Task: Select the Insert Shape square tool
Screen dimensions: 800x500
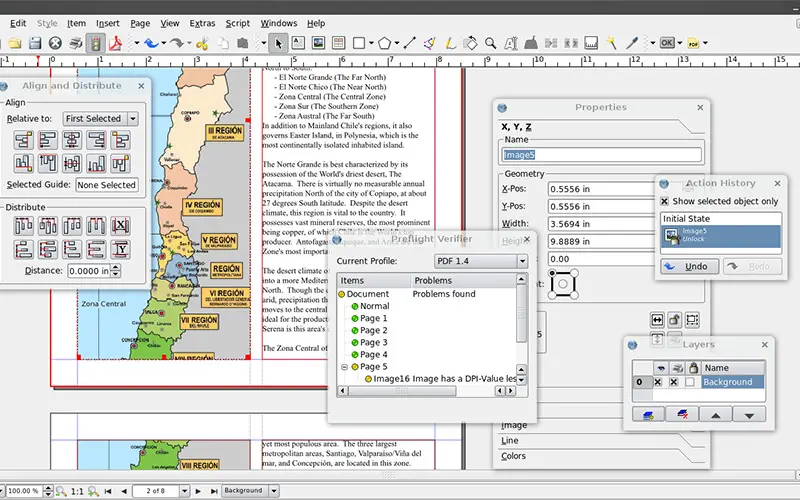Action: tap(359, 43)
